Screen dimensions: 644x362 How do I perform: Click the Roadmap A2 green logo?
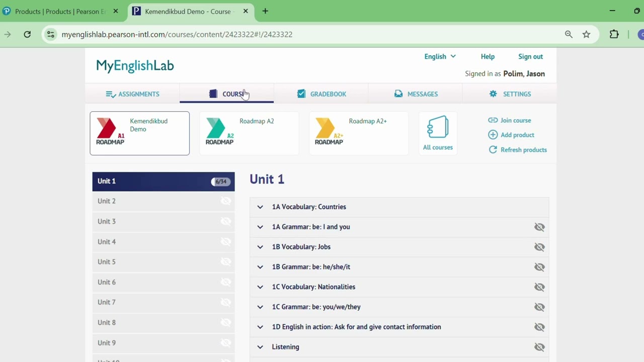click(x=220, y=131)
